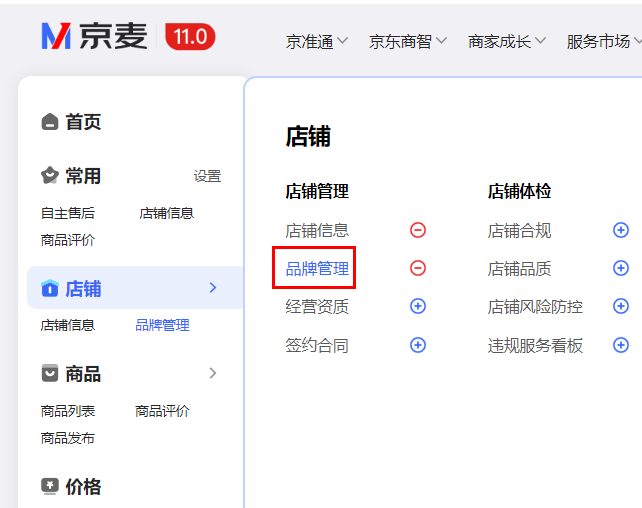
Task: Open the 京东商智 dropdown menu
Action: pyautogui.click(x=408, y=41)
